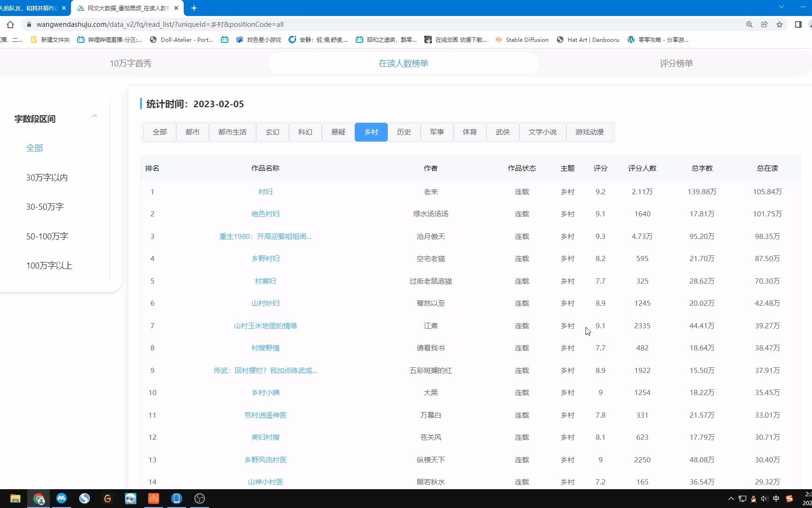The image size is (812, 508).
Task: Close the first browser tab
Action: pos(64,8)
